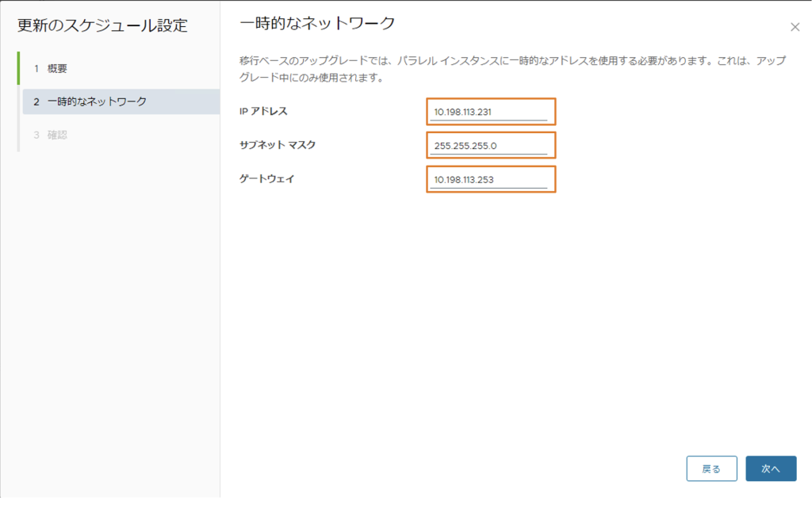The image size is (812, 508).
Task: Click the 一時的なネットワーク page heading
Action: (x=317, y=24)
